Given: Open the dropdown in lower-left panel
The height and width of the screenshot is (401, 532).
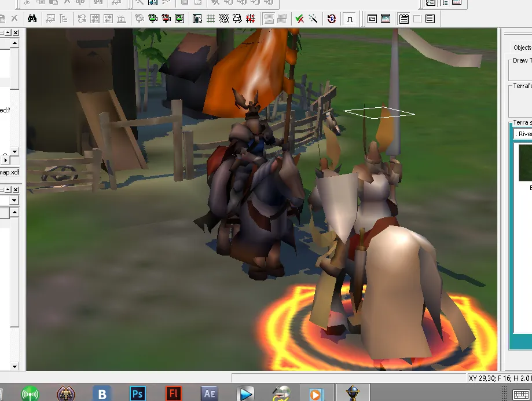Looking at the screenshot, I should tap(14, 200).
